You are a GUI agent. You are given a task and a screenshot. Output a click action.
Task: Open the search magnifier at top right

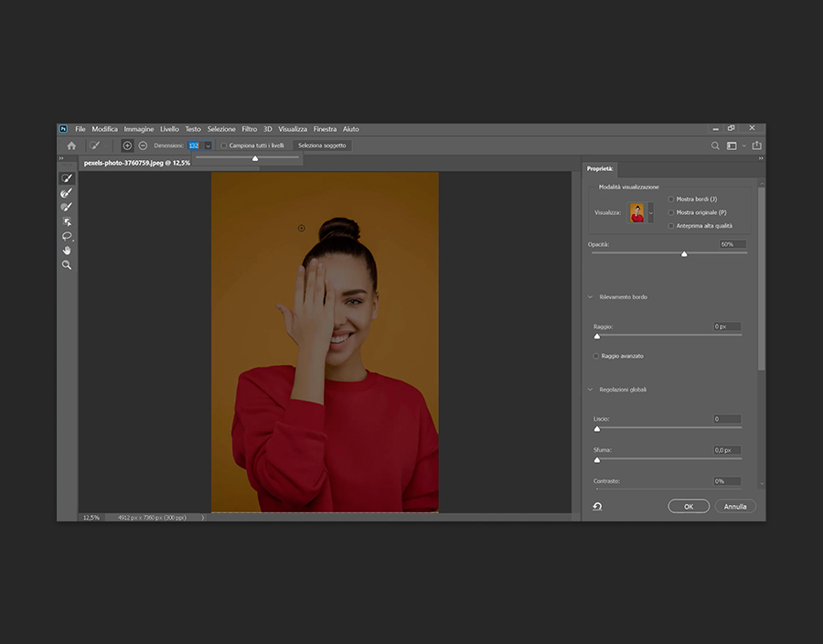point(715,145)
